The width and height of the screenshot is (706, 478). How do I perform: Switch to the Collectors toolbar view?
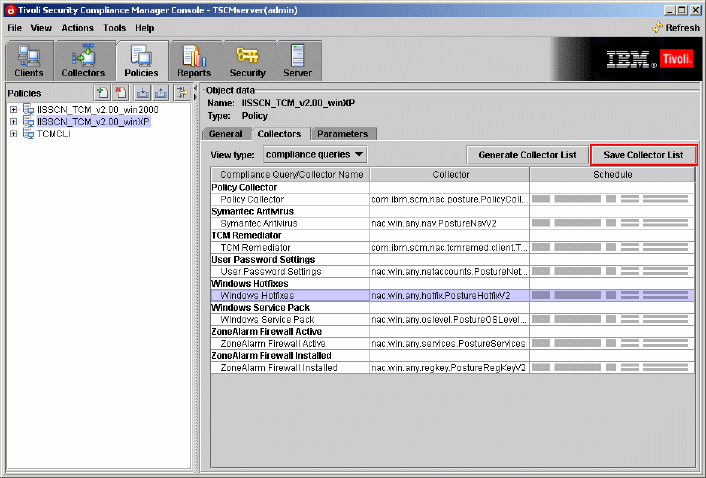pos(83,59)
